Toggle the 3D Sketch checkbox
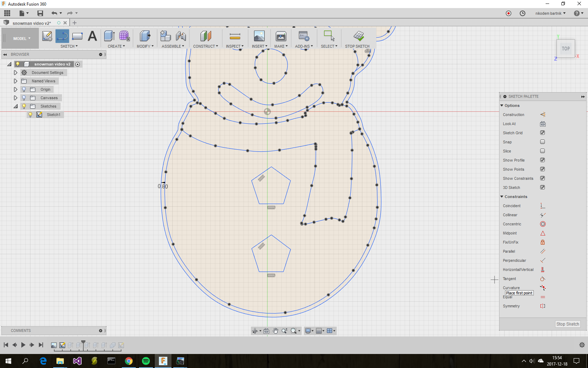Screen dimensions: 588x368 542,188
